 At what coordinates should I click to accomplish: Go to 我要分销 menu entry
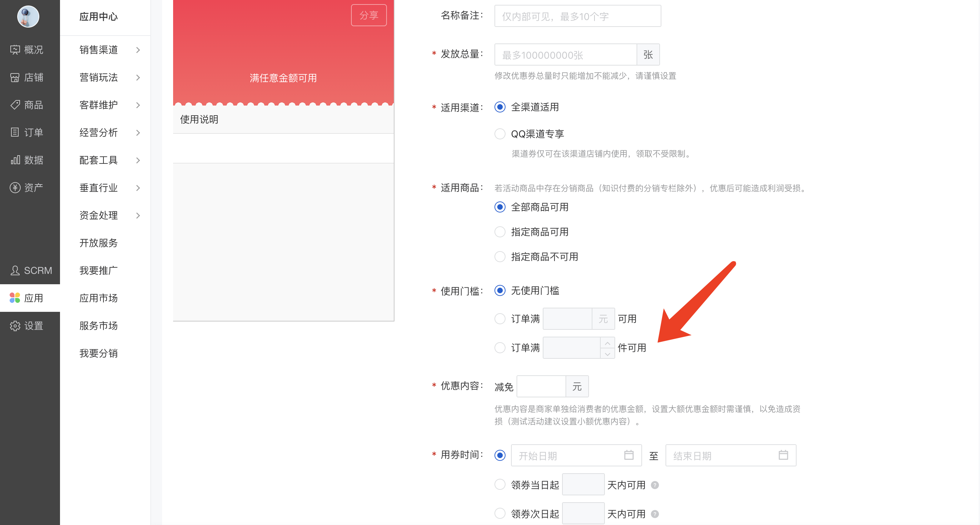pos(99,353)
